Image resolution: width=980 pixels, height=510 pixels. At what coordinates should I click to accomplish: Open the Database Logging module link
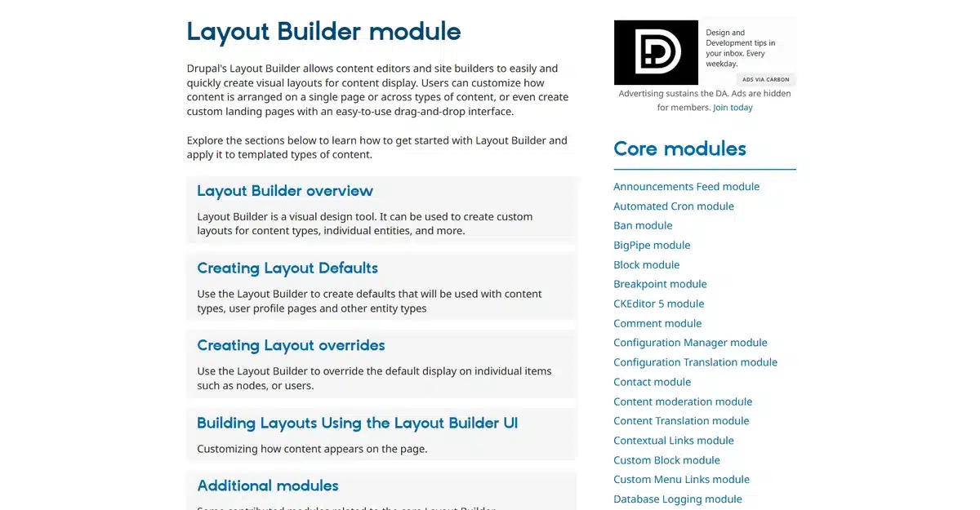pos(678,499)
